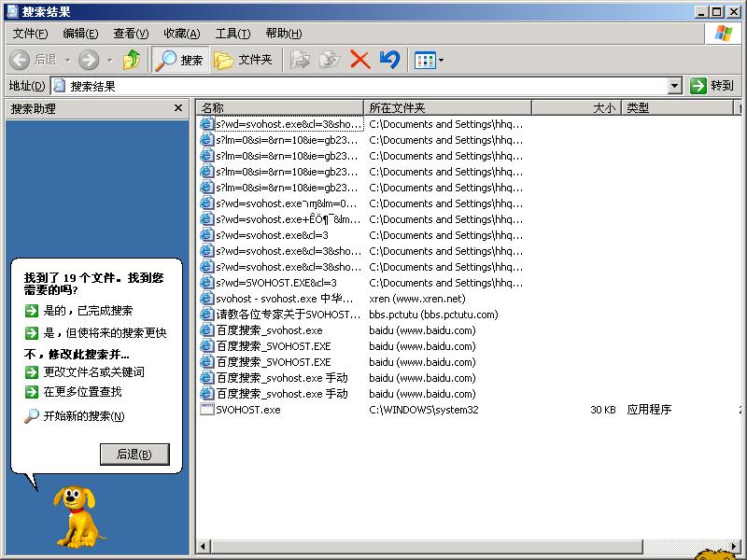Viewport: 747px width, 560px height.
Task: Click the Back arrow toolbar icon
Action: pos(20,60)
